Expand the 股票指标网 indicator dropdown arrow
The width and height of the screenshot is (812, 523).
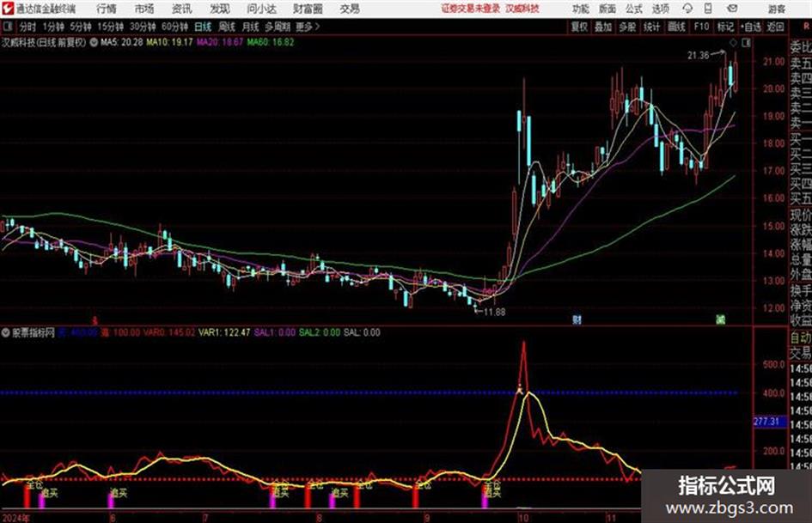(x=5, y=332)
